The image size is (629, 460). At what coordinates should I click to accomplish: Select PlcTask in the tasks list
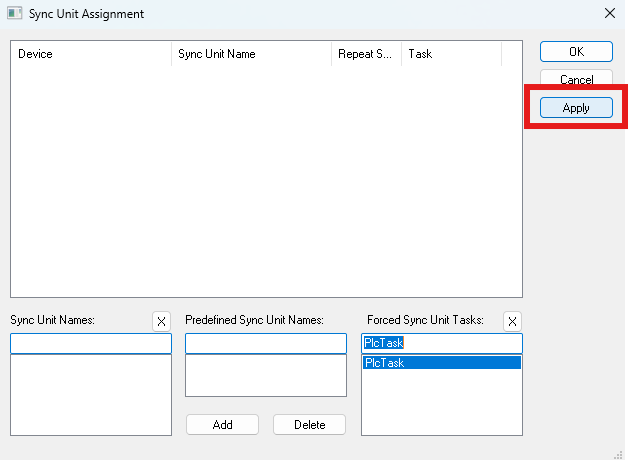[442, 363]
